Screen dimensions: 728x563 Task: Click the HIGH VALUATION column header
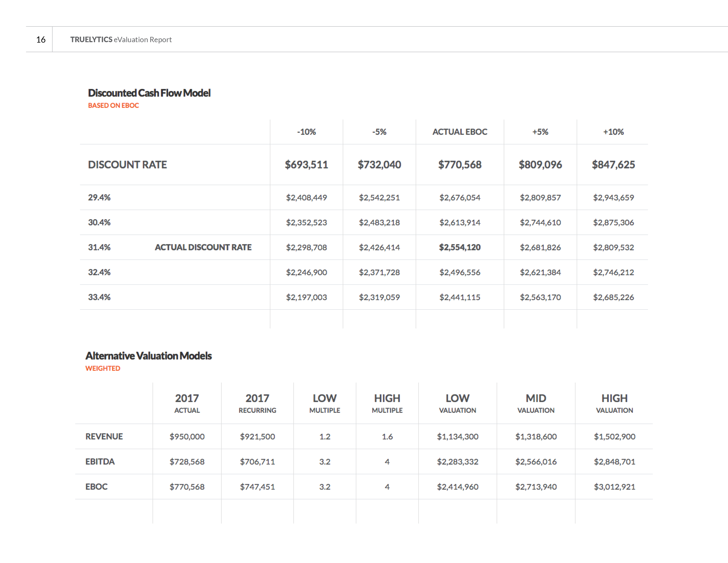(x=614, y=403)
